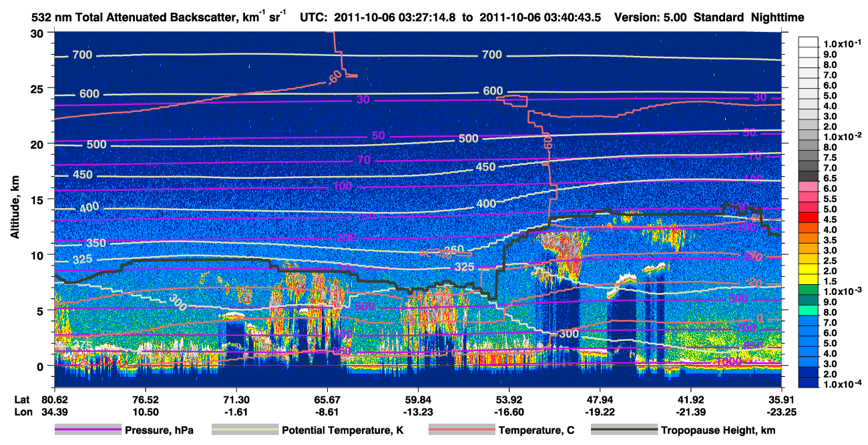868x445 pixels.
Task: Click the 'Pressure, hPa' legend label
Action: click(x=159, y=431)
